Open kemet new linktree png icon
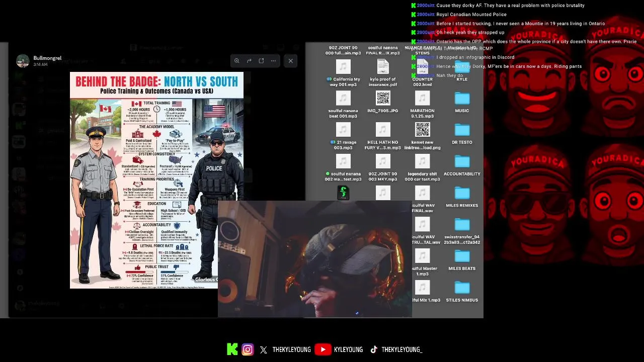Image resolution: width=644 pixels, height=362 pixels. [x=422, y=130]
